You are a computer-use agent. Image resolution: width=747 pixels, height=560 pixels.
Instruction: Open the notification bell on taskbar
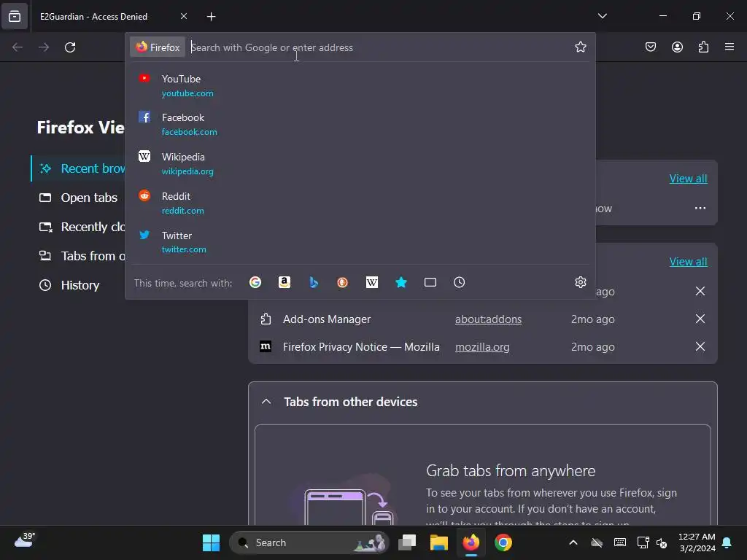click(727, 542)
